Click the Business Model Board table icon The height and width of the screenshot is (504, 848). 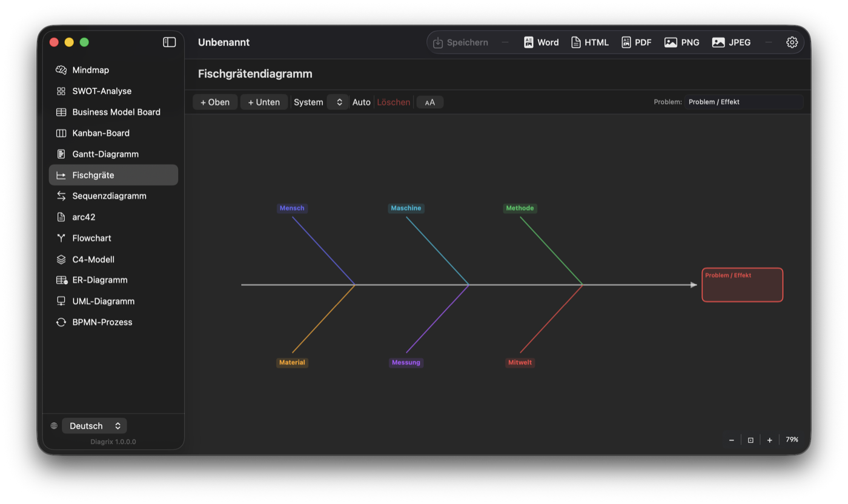pos(61,112)
